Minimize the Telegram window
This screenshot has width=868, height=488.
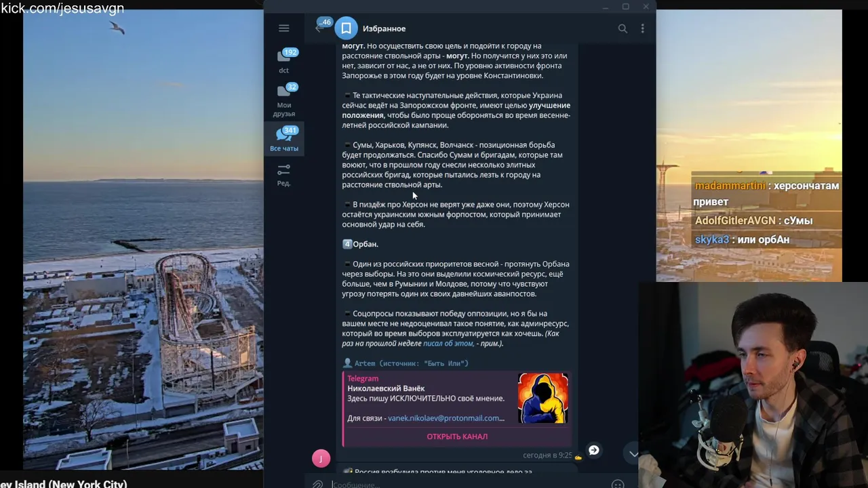pos(606,7)
